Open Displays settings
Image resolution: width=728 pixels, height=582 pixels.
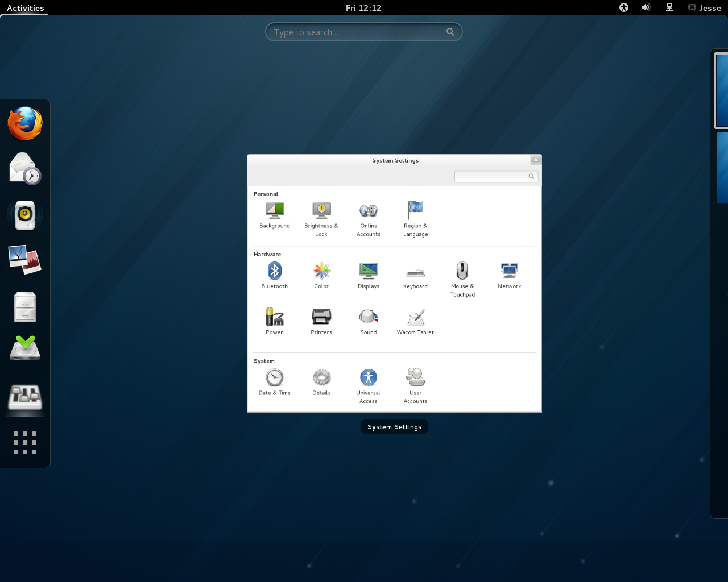pos(369,276)
